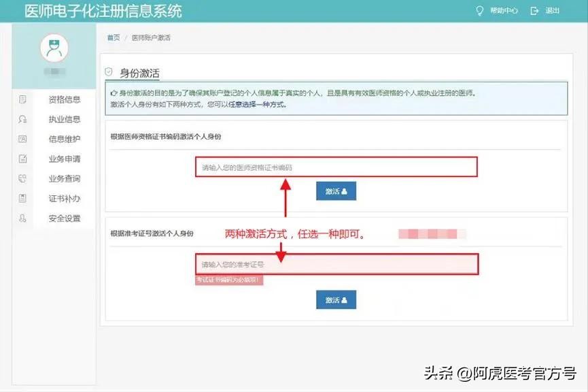This screenshot has width=588, height=392.
Task: Click the 证书补办 sidebar icon
Action: point(22,199)
